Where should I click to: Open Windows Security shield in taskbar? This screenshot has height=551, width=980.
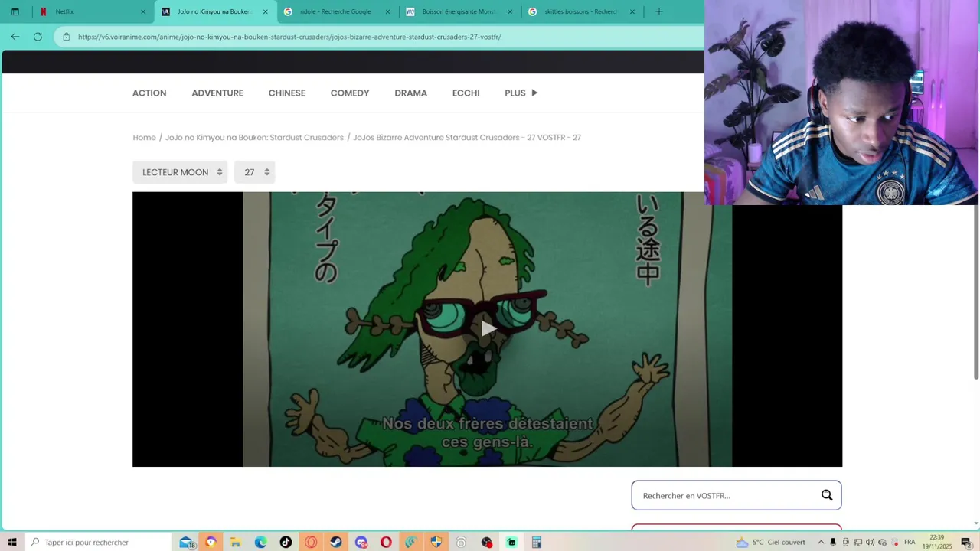(x=436, y=542)
